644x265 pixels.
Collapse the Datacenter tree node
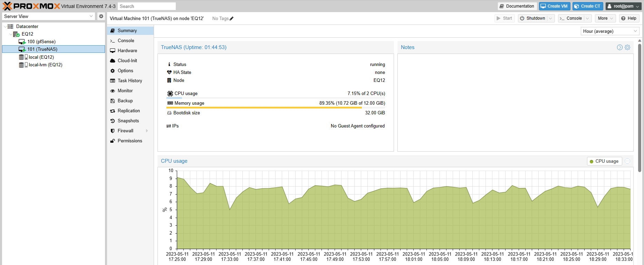coord(5,26)
